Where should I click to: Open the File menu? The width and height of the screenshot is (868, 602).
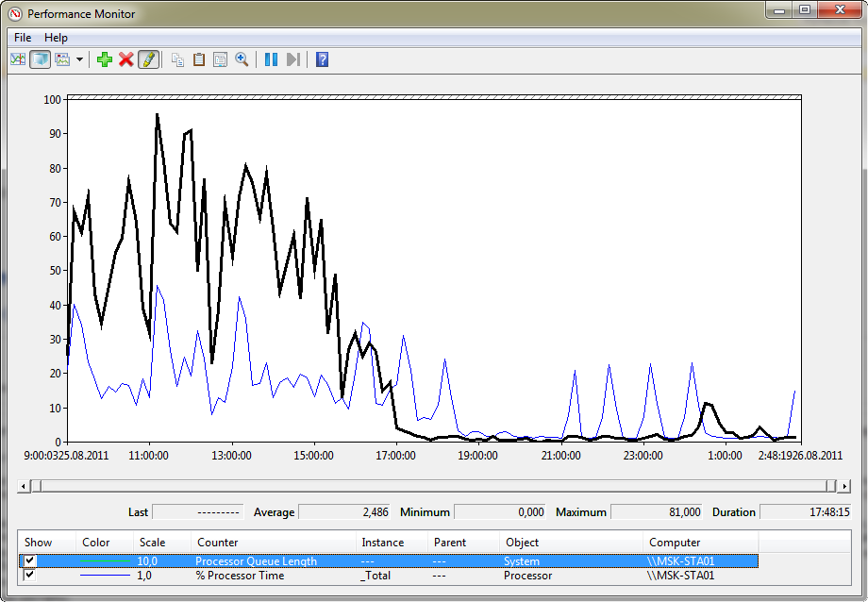[23, 38]
